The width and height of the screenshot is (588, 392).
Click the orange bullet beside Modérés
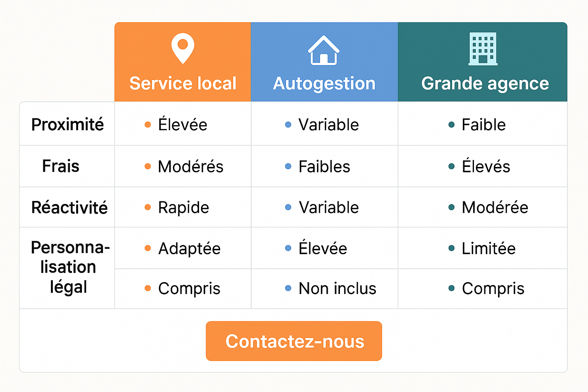pos(148,166)
